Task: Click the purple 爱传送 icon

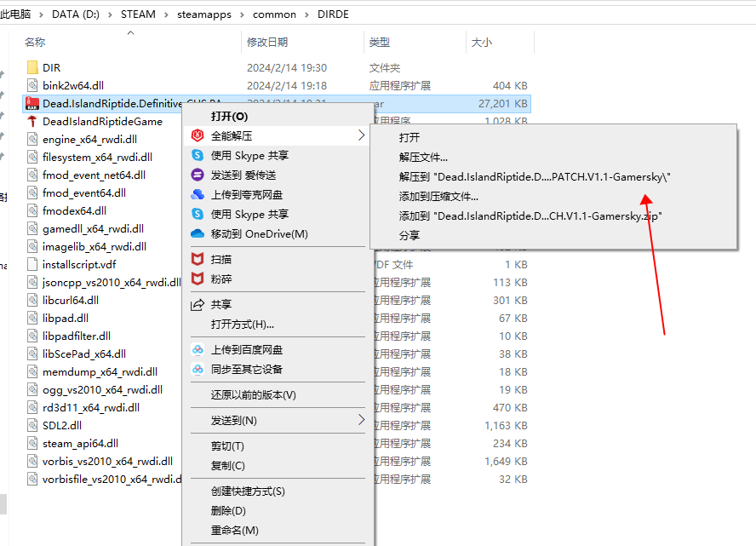Action: click(198, 175)
